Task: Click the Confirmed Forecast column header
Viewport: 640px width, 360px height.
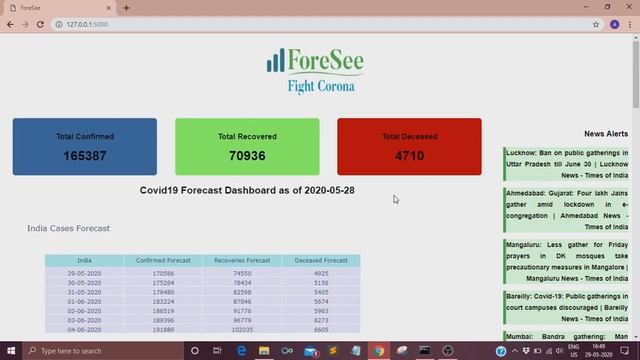Action: pos(163,260)
